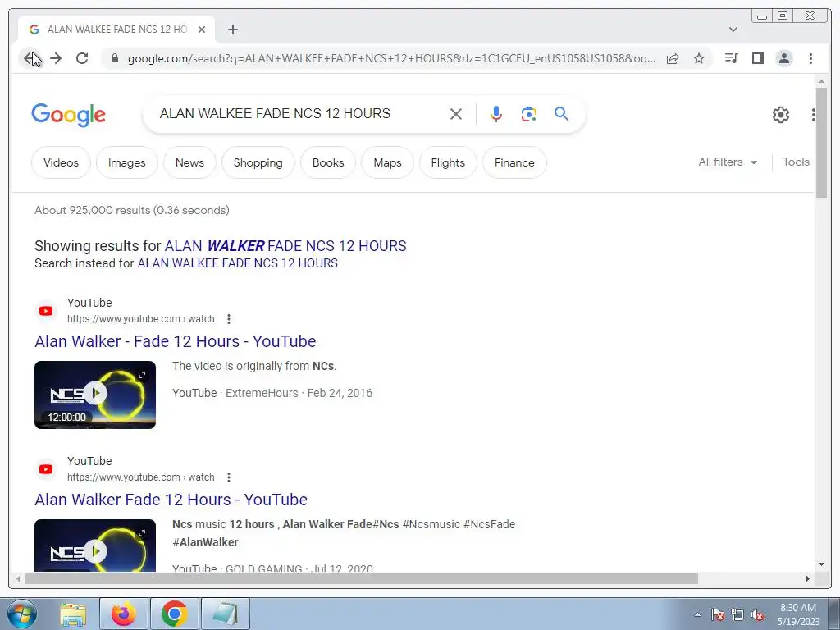Viewport: 840px width, 630px height.
Task: Open the side panel
Action: pyautogui.click(x=757, y=58)
